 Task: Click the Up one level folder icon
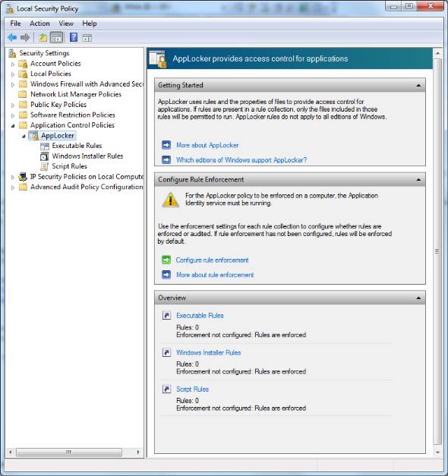coord(43,38)
